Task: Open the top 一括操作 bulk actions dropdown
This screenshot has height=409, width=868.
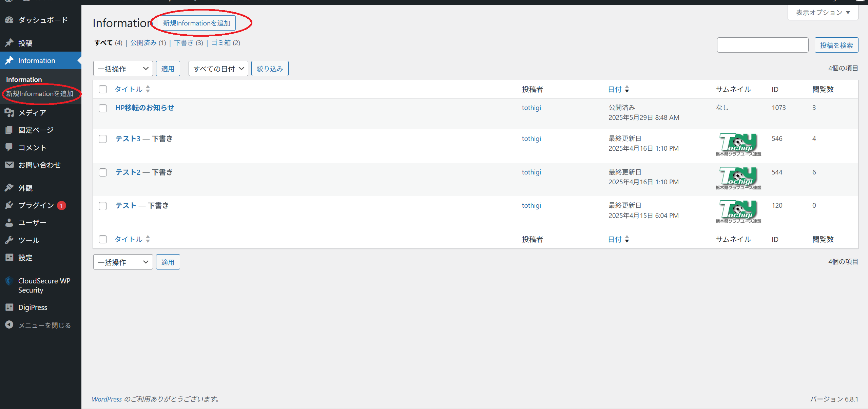Action: point(123,69)
